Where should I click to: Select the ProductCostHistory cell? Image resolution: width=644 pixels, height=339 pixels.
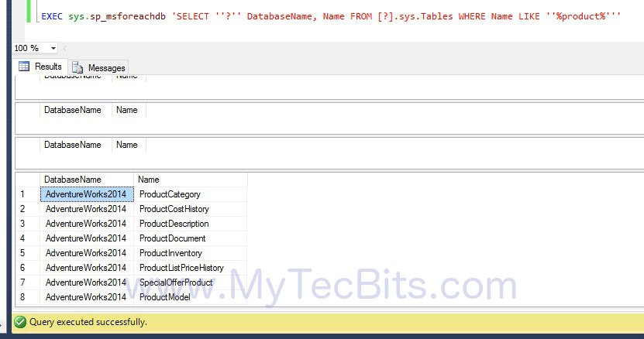coord(190,209)
